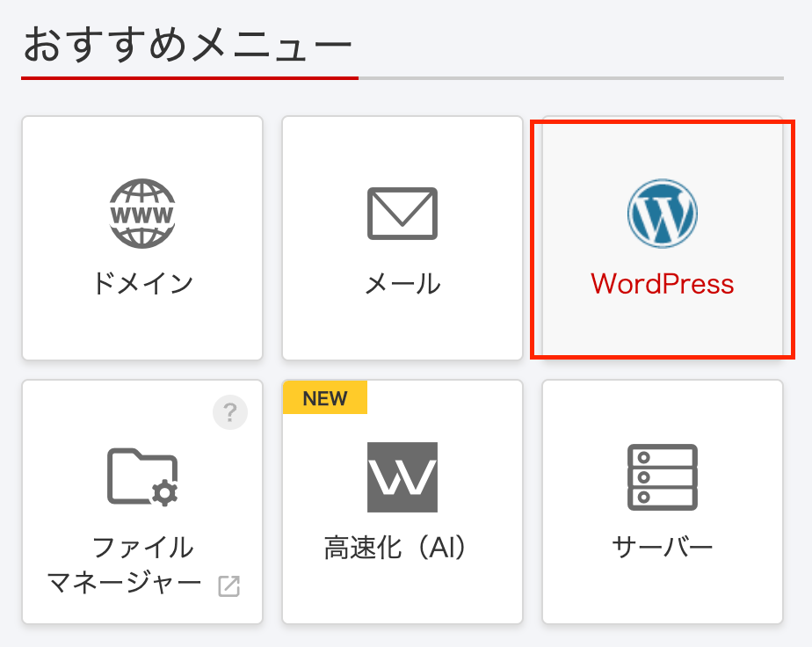Click the WWW globe icon

click(142, 214)
